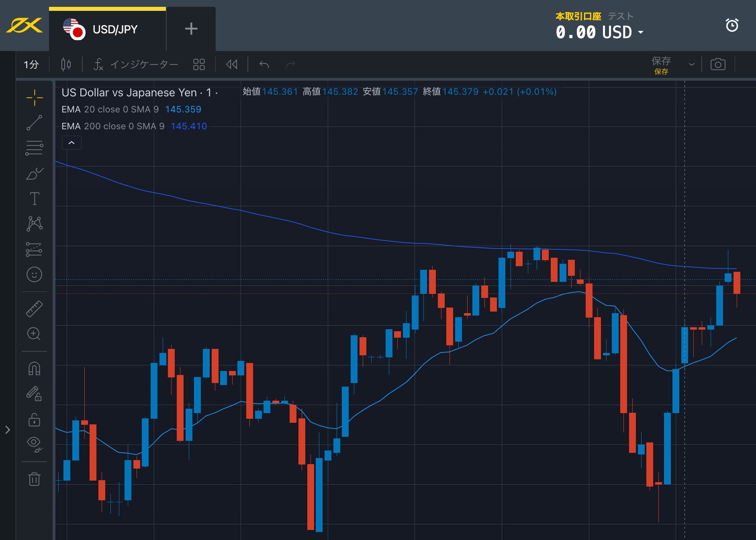The width and height of the screenshot is (756, 540).
Task: Add a new chart tab with plus
Action: tap(191, 29)
